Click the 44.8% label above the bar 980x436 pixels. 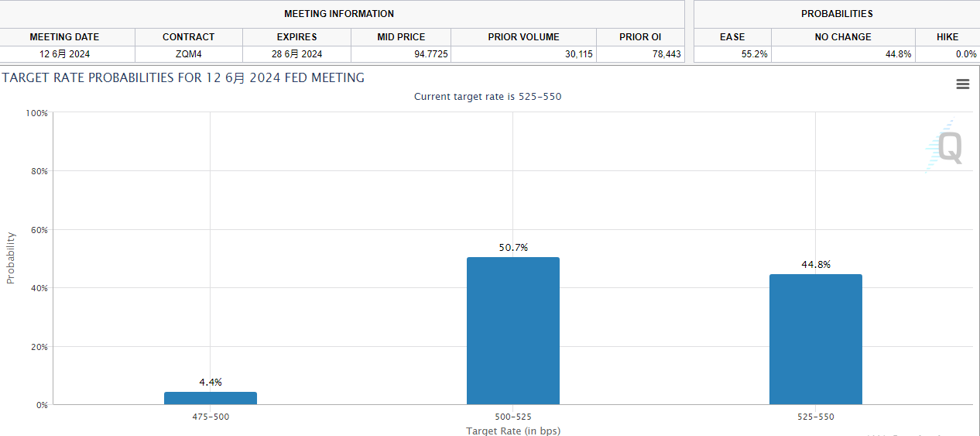(816, 265)
